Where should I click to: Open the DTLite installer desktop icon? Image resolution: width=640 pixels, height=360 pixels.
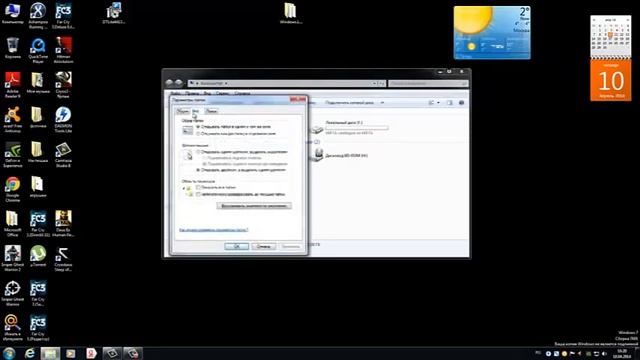[x=114, y=13]
